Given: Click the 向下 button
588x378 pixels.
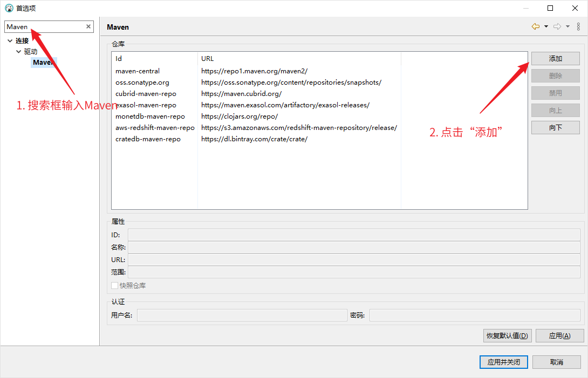Looking at the screenshot, I should tap(555, 127).
